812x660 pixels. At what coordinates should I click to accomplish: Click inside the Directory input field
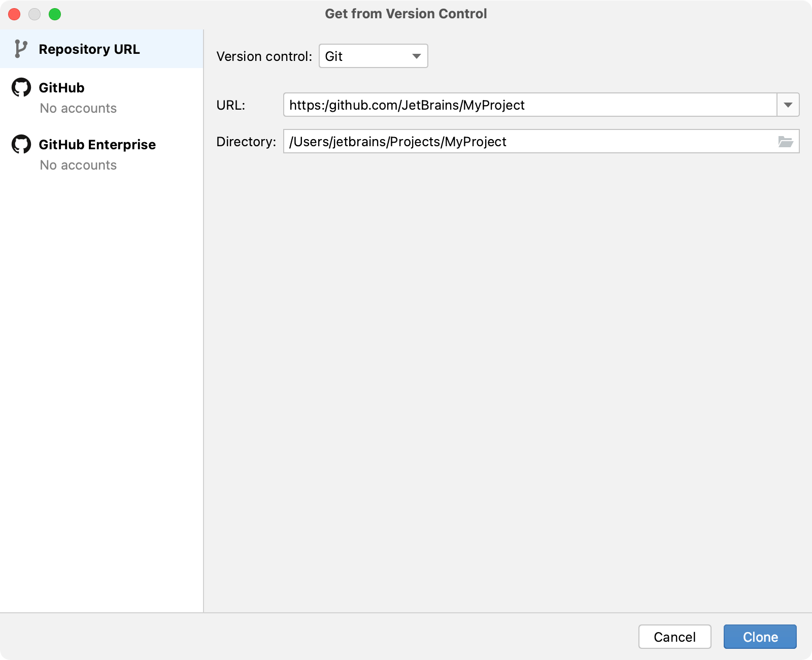click(507, 141)
